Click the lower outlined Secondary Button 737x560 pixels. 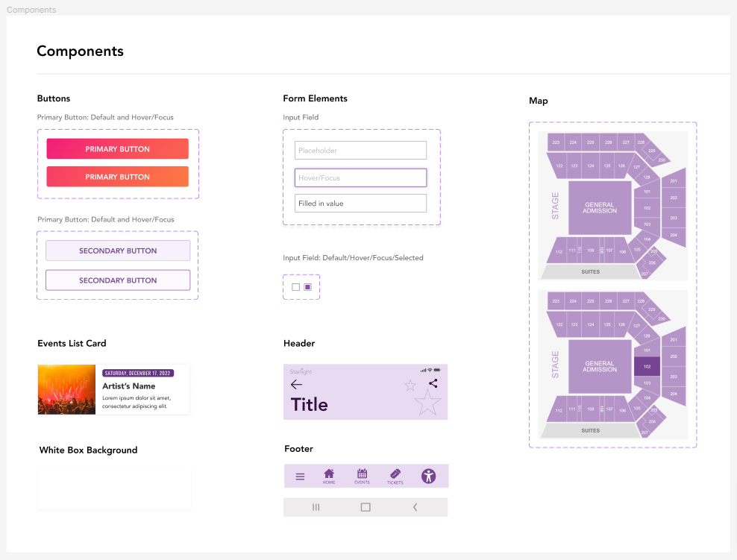point(118,280)
